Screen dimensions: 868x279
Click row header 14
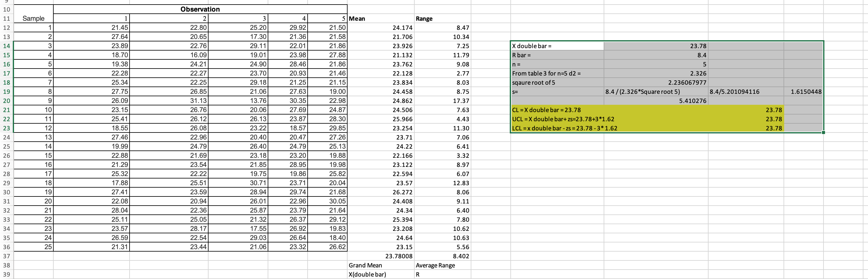7,46
